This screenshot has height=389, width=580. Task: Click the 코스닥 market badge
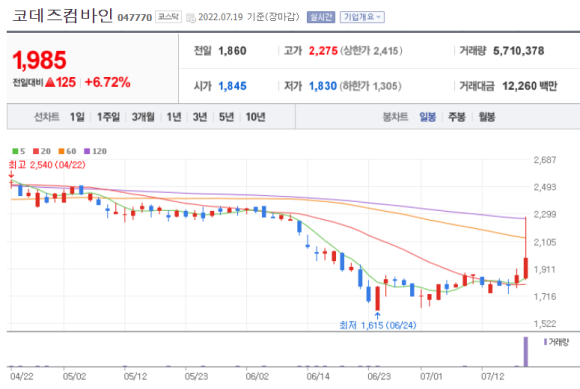pos(168,17)
